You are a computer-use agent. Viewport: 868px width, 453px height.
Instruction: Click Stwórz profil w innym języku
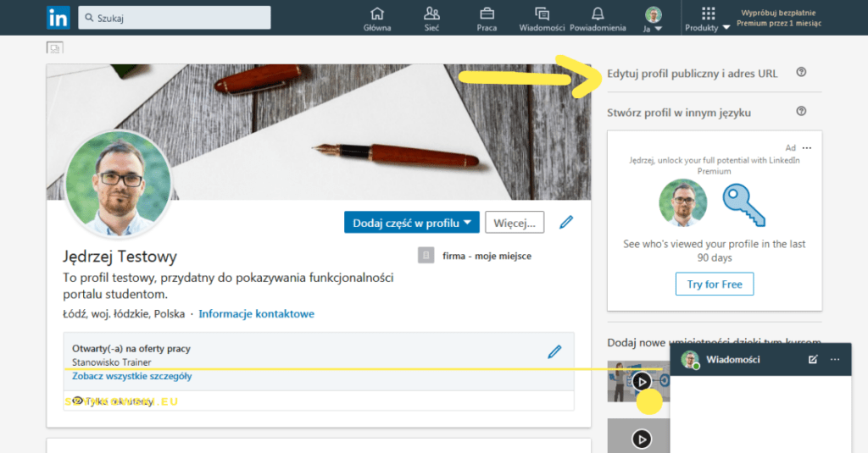click(x=679, y=113)
